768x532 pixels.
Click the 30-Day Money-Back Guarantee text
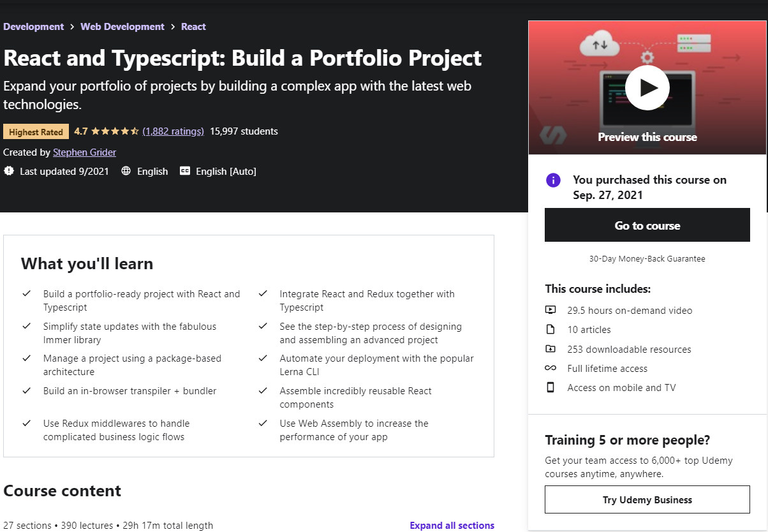(647, 259)
